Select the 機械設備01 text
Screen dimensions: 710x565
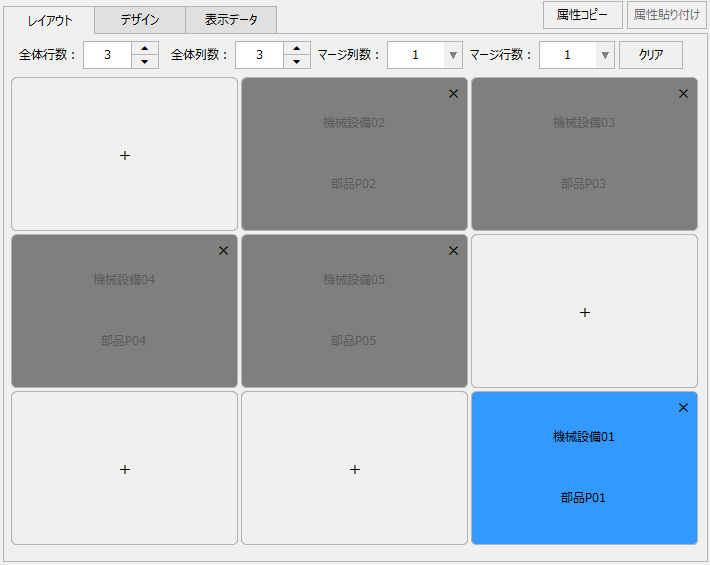pos(584,437)
